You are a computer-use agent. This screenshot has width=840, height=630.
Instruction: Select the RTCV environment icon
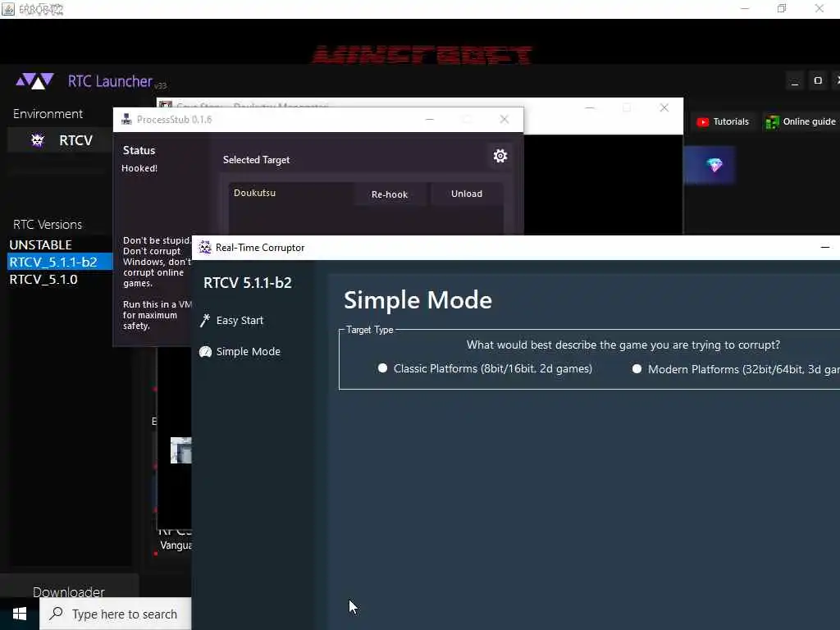(x=38, y=140)
